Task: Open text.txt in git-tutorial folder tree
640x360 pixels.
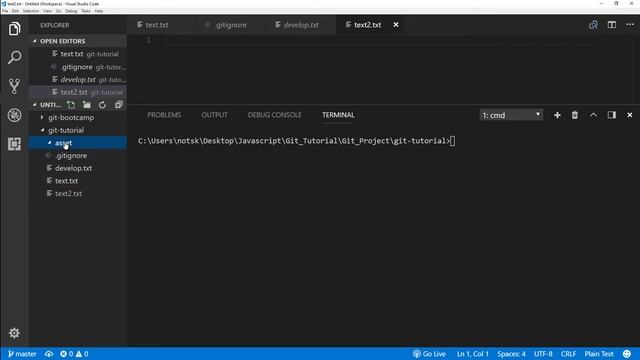Action: [78, 181]
